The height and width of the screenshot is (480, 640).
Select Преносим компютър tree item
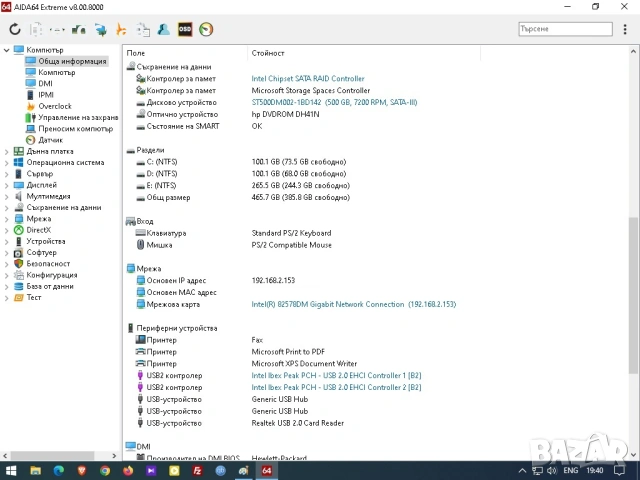76,129
